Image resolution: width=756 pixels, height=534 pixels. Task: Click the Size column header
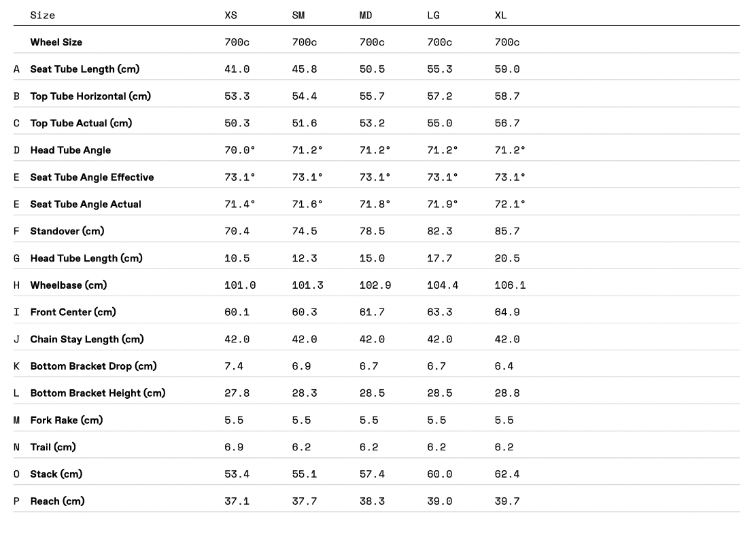42,16
